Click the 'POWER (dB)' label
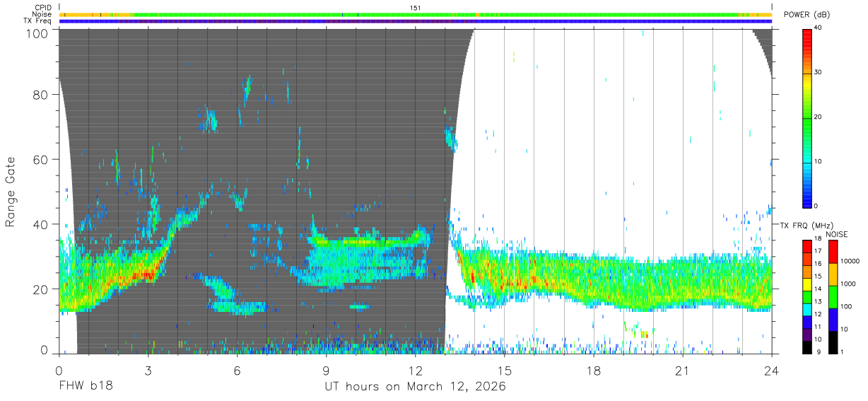This screenshot has width=868, height=401. point(808,15)
